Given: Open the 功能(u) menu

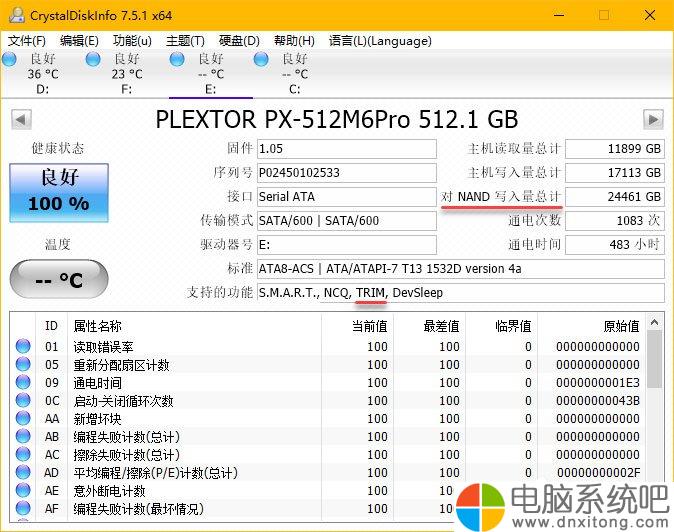Looking at the screenshot, I should [x=132, y=41].
